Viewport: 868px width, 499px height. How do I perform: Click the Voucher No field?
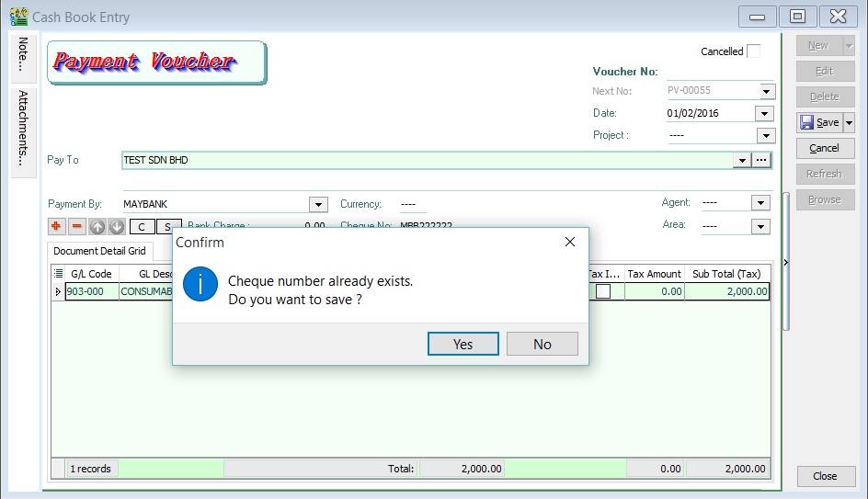coord(720,72)
